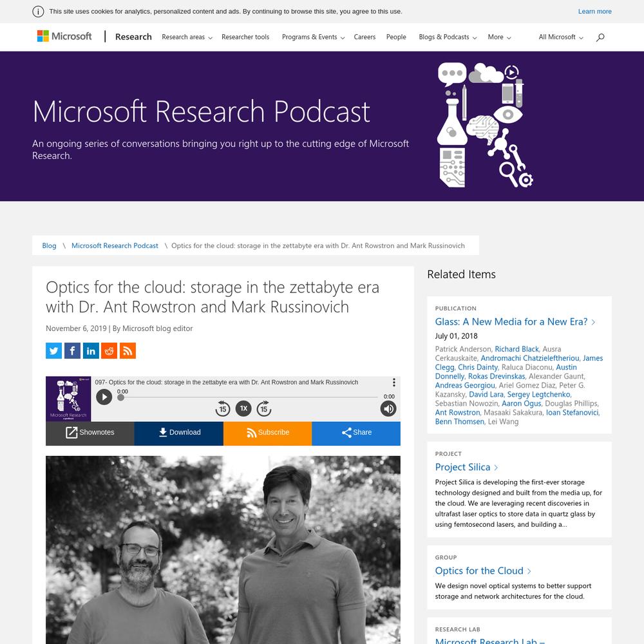The height and width of the screenshot is (644, 644).
Task: View Chris Dainty's profile
Action: (x=478, y=367)
